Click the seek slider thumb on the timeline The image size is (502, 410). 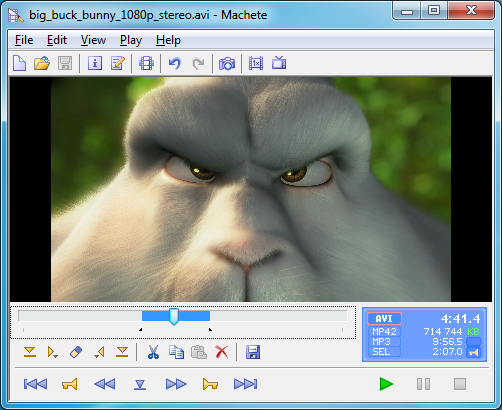[174, 316]
